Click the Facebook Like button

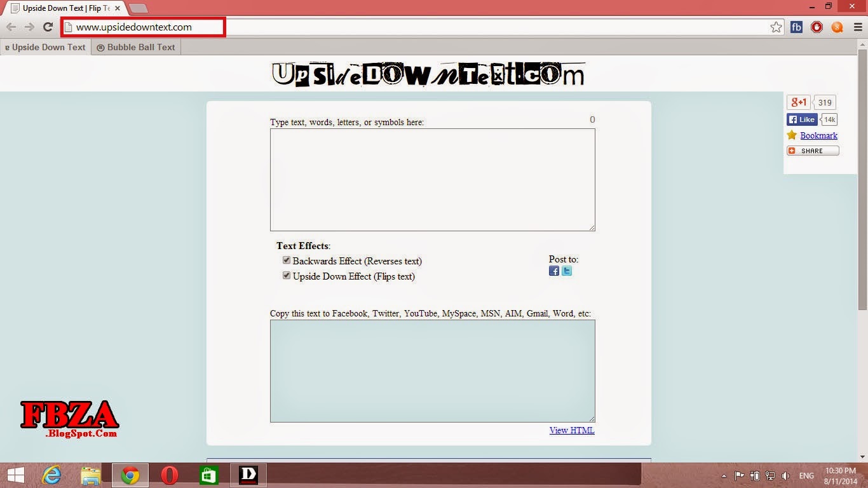point(802,119)
